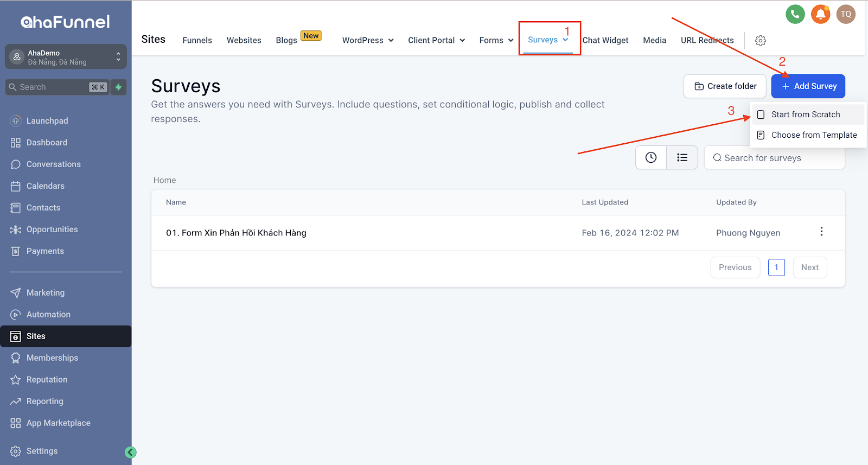This screenshot has height=465, width=868.
Task: Switch to list view icon
Action: coord(682,157)
